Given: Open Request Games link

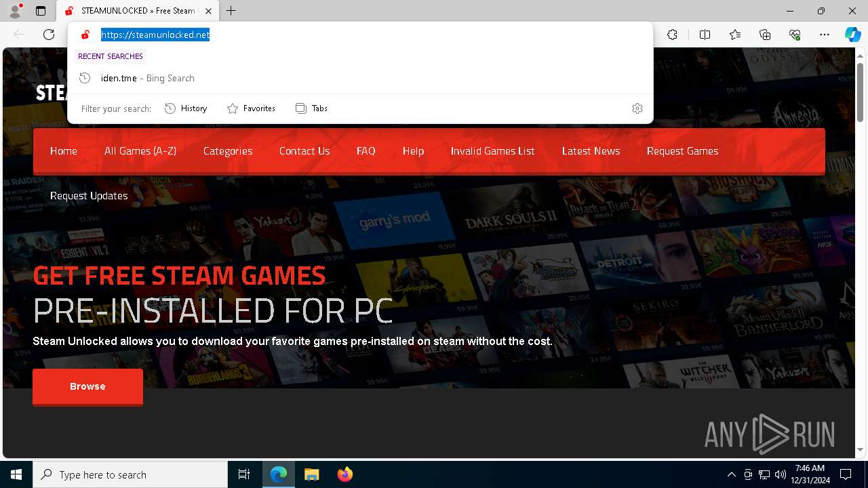Looking at the screenshot, I should coord(683,151).
